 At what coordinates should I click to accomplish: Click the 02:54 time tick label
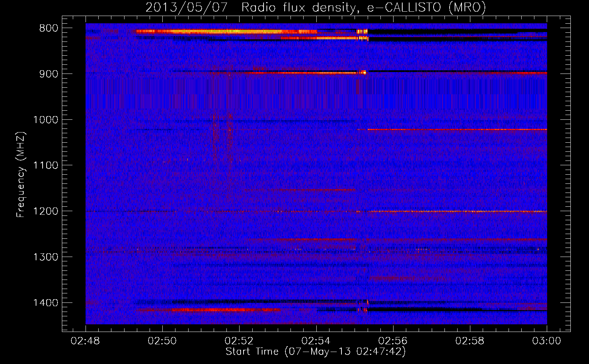tap(316, 341)
